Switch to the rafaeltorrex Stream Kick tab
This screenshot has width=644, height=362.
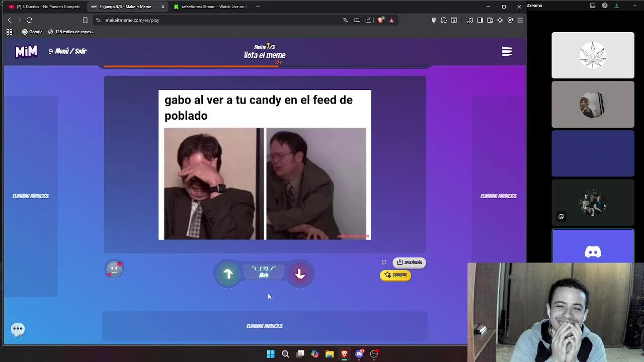210,7
